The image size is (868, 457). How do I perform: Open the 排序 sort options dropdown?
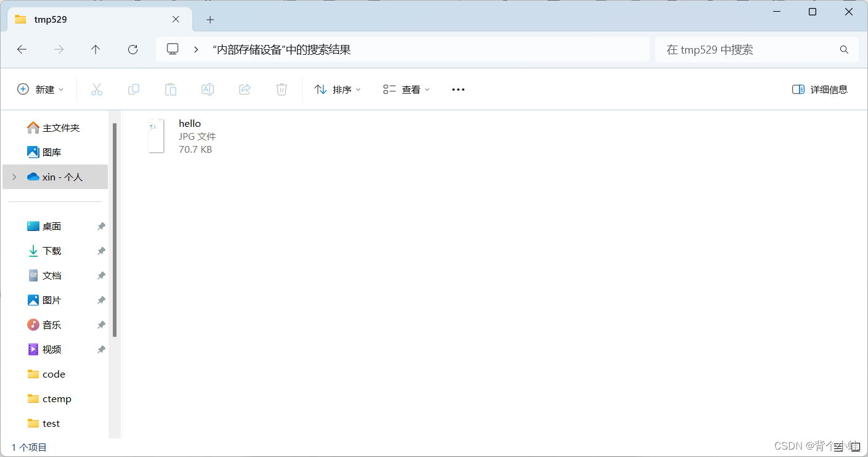pyautogui.click(x=337, y=89)
